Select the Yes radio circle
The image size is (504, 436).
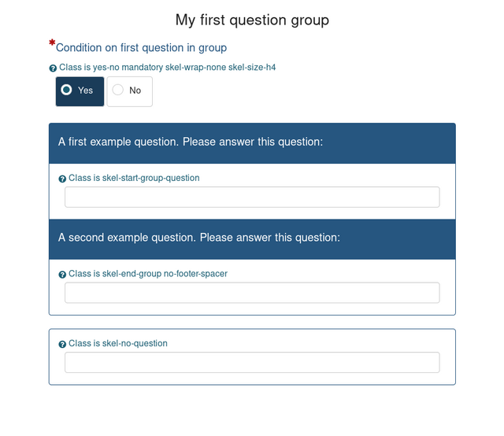pyautogui.click(x=66, y=90)
